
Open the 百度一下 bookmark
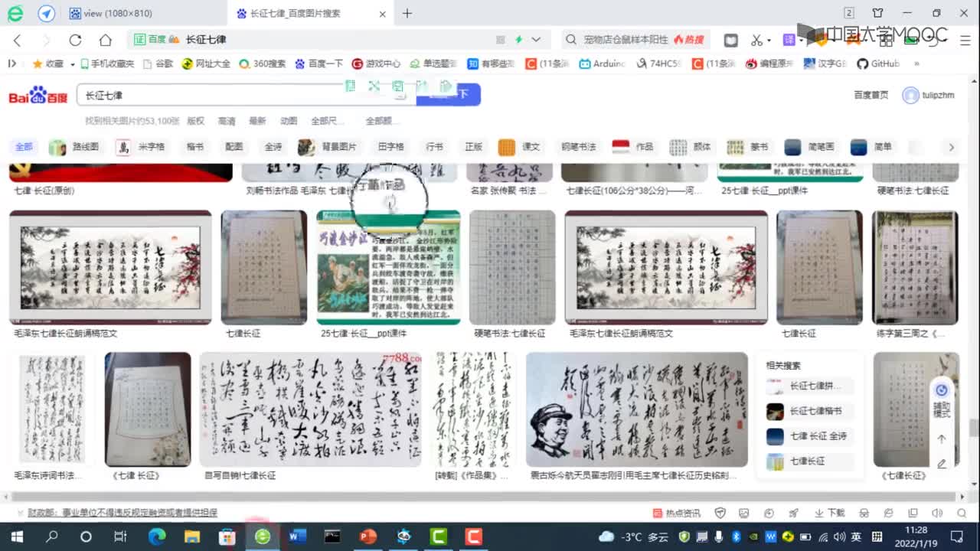(319, 64)
